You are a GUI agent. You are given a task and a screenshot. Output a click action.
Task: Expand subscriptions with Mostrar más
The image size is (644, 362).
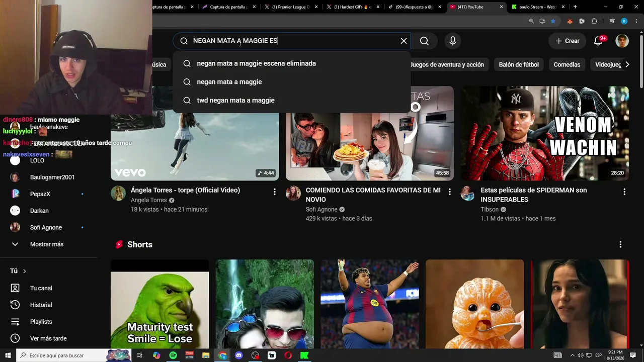tap(47, 244)
